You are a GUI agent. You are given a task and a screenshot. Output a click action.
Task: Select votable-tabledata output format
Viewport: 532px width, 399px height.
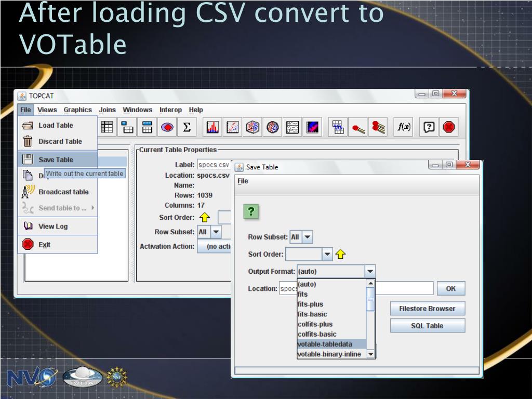pyautogui.click(x=331, y=344)
